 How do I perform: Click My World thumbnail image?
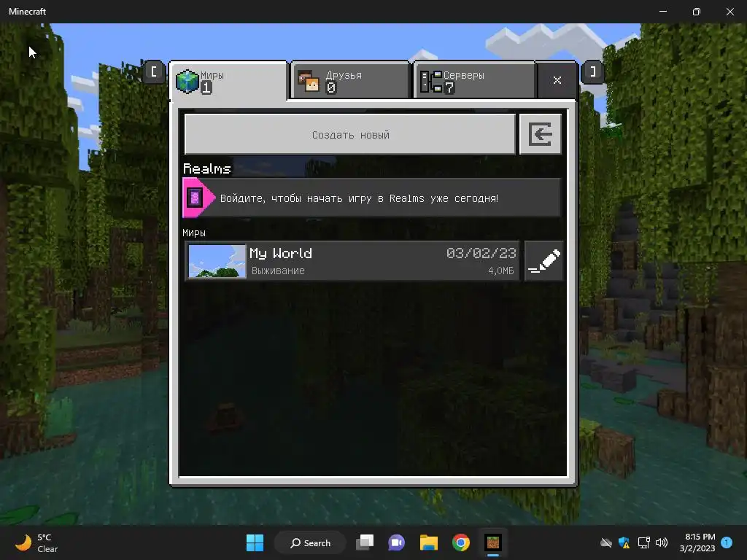tap(217, 261)
